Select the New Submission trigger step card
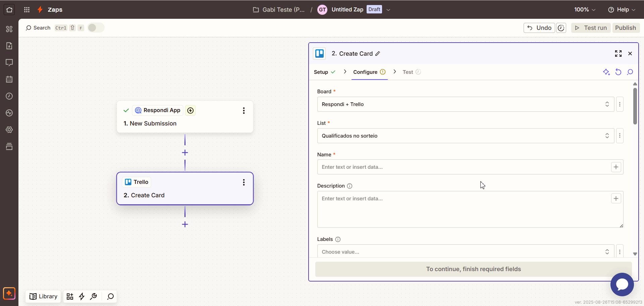This screenshot has height=306, width=644. pyautogui.click(x=185, y=117)
